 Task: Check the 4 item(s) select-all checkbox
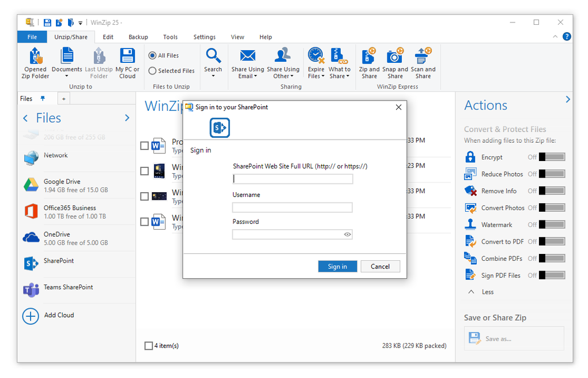(x=149, y=346)
